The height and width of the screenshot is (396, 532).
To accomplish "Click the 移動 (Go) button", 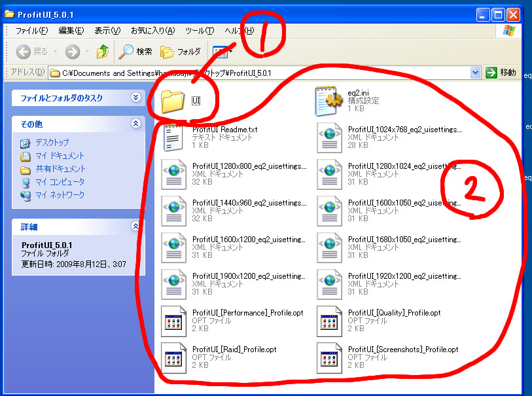I will (501, 73).
